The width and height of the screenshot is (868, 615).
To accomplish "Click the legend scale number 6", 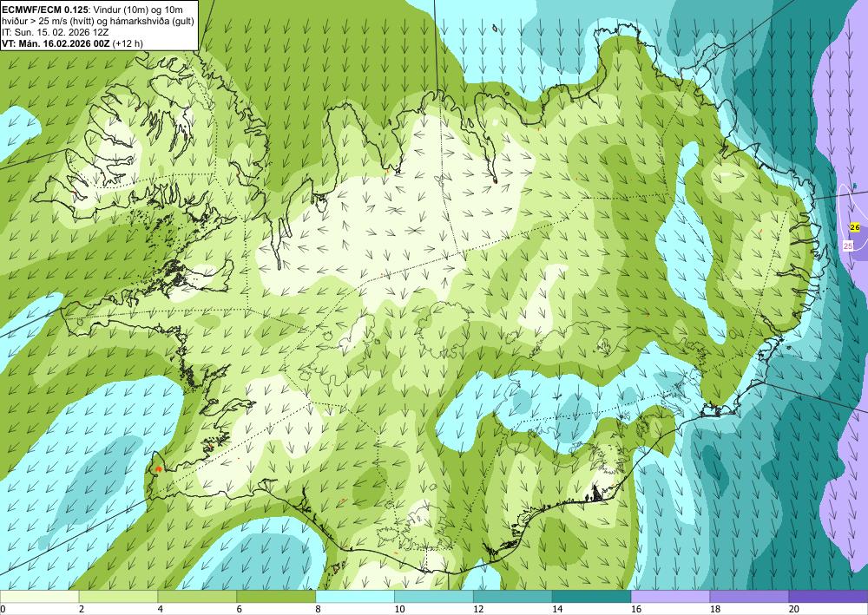I will 240,610.
